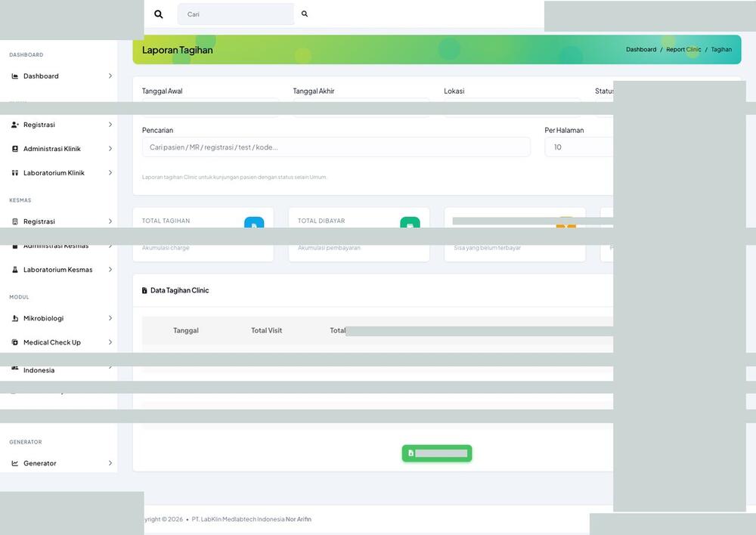This screenshot has height=535, width=756.
Task: Expand the Dashboard menu chevron
Action: click(x=110, y=76)
